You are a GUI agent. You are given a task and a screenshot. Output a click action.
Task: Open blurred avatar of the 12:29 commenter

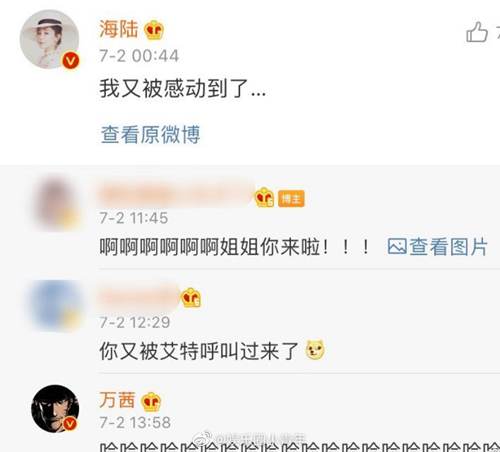coord(57,305)
